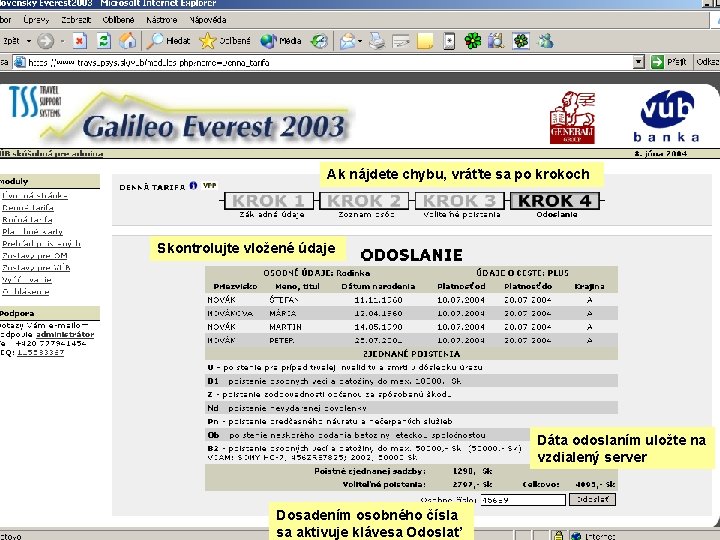Click the administrátor email link
Screen dimensions: 720x540
click(x=65, y=334)
